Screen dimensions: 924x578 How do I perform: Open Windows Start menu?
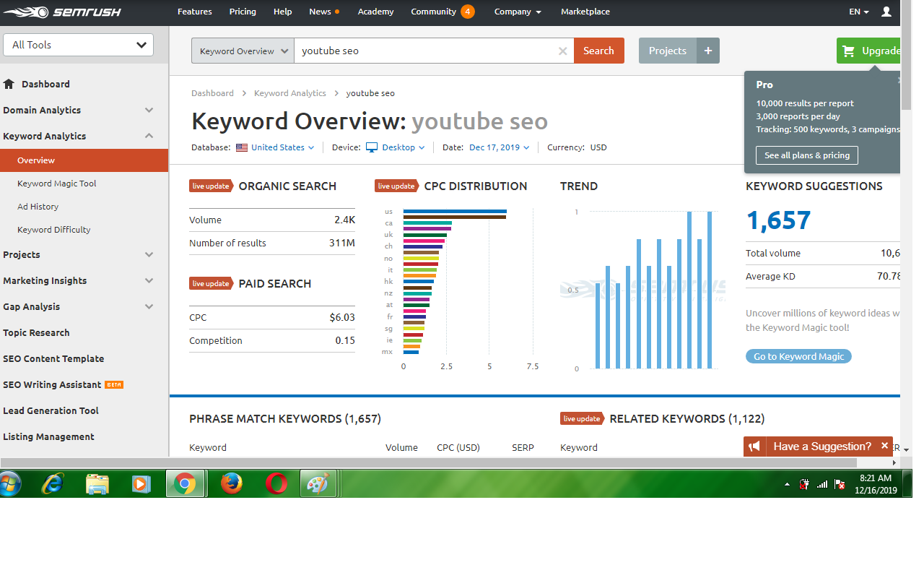click(10, 483)
